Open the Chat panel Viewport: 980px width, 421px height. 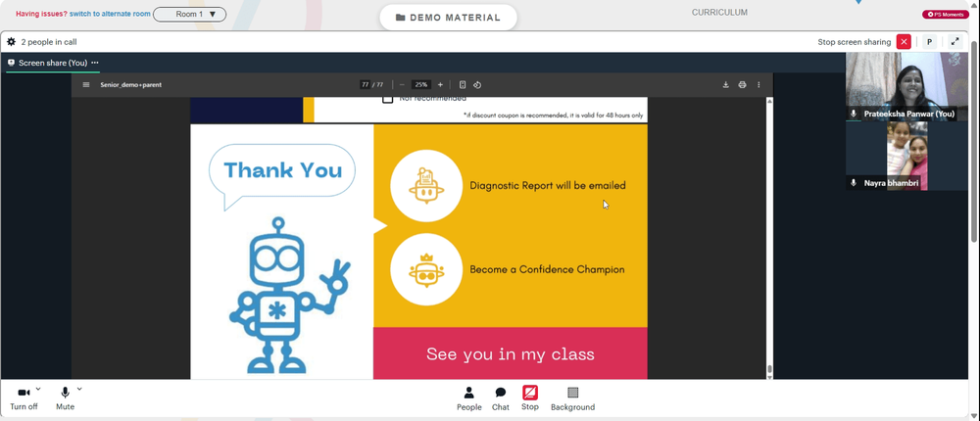501,398
